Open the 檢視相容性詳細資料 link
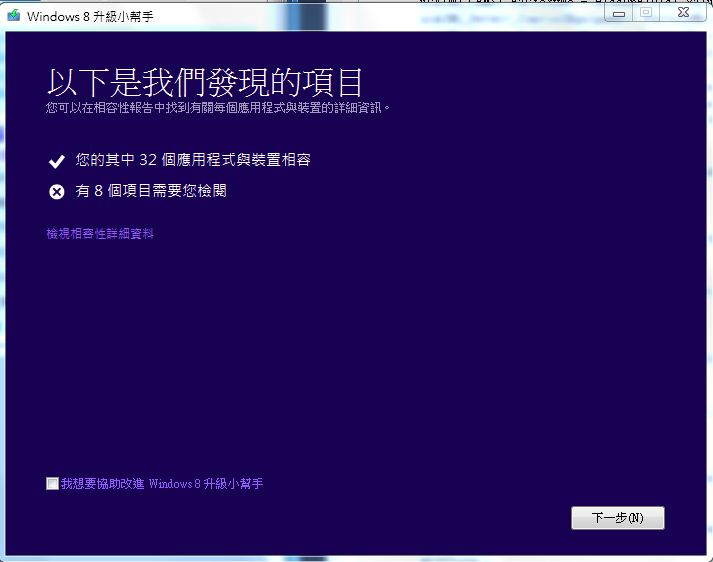Viewport: 713px width, 562px height. click(100, 234)
